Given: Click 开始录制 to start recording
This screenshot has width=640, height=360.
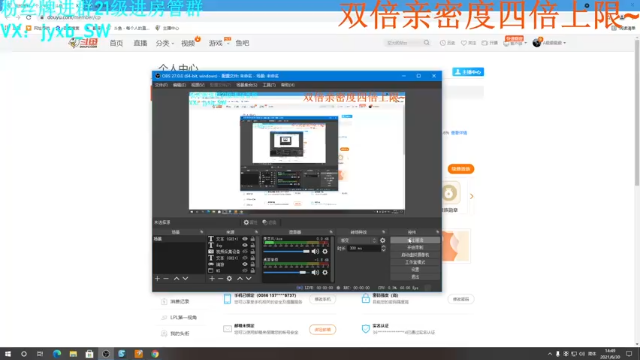Looking at the screenshot, I should click(415, 248).
